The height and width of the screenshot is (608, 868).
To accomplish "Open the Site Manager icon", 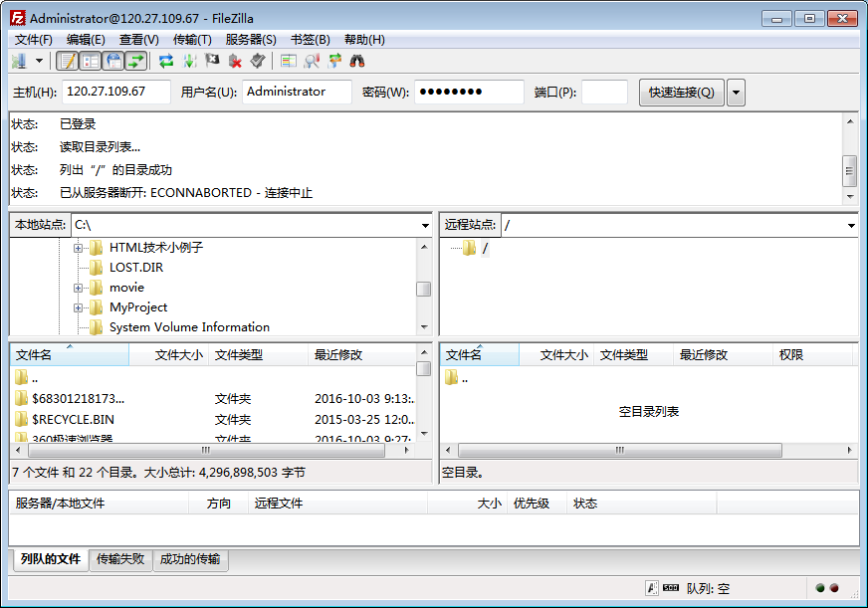I will click(x=19, y=61).
